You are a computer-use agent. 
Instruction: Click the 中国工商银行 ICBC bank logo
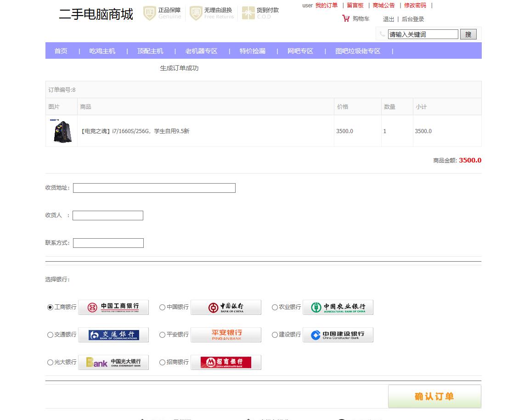coord(113,307)
